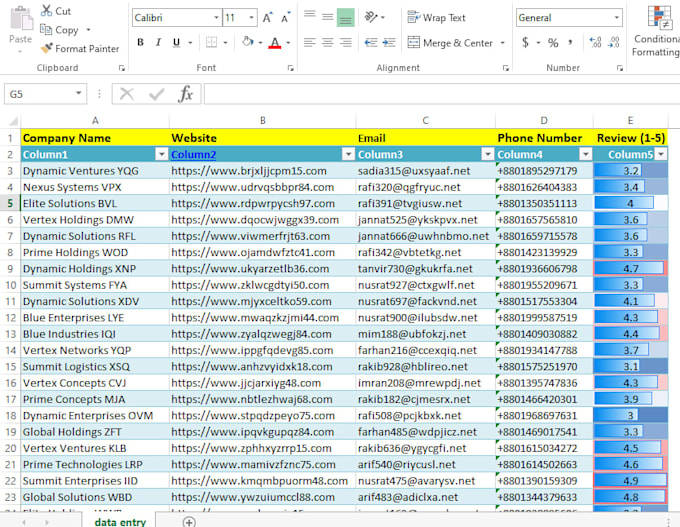Viewport: 680px width, 527px height.
Task: Select column A header
Action: (x=95, y=121)
